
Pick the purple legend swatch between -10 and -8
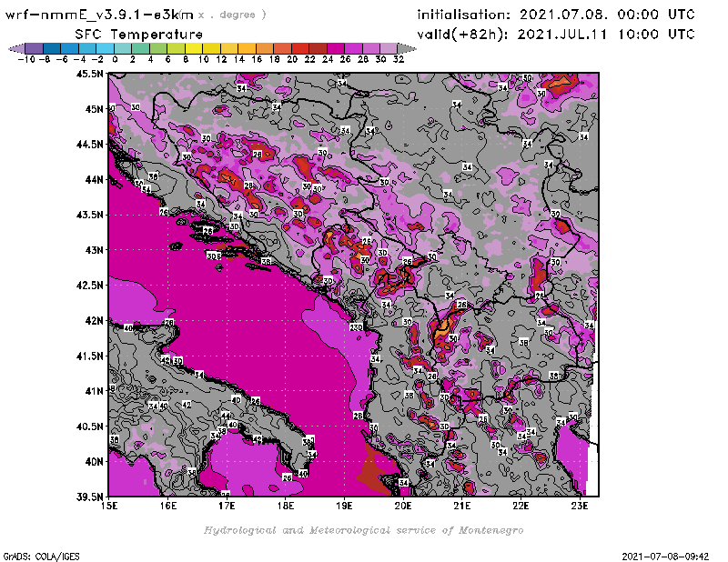(x=35, y=48)
